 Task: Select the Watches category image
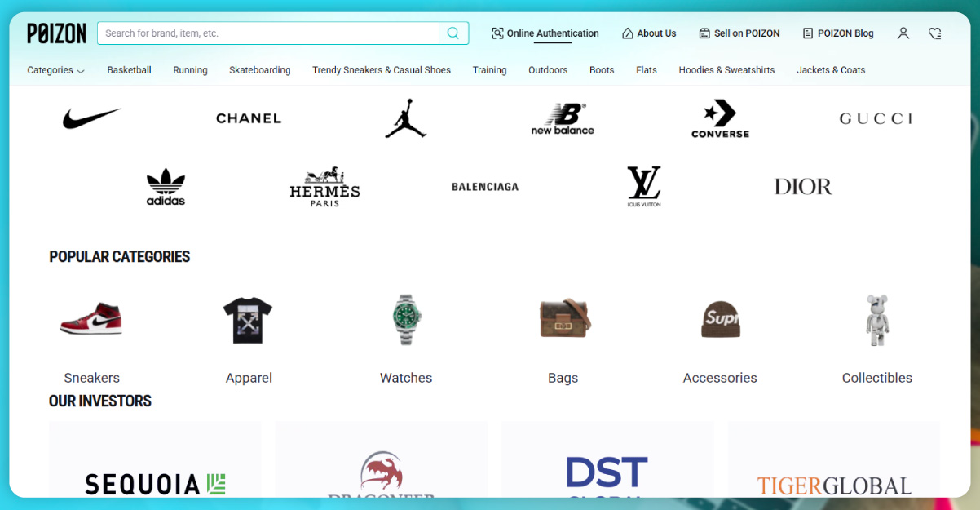(x=405, y=320)
